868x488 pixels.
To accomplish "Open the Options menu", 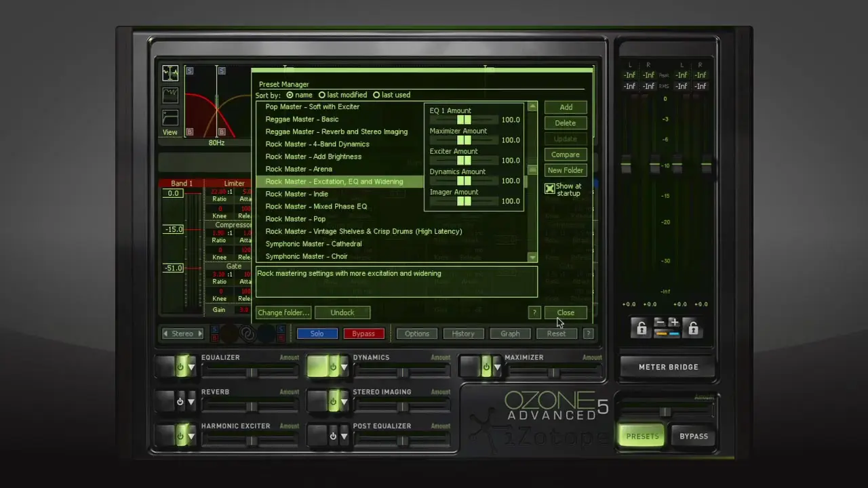I will [x=417, y=333].
